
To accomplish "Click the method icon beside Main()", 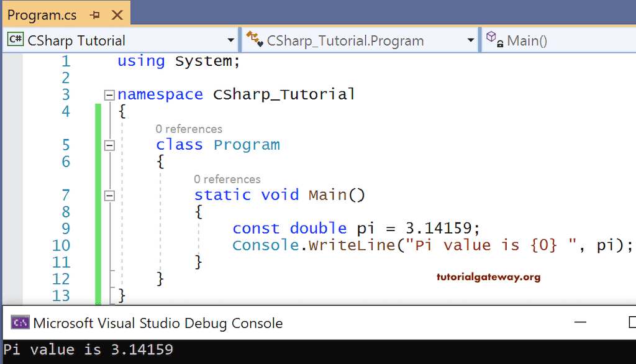I will 493,39.
